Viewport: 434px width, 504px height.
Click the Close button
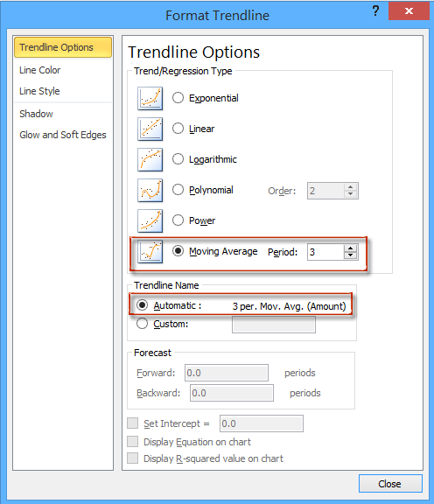pyautogui.click(x=390, y=483)
